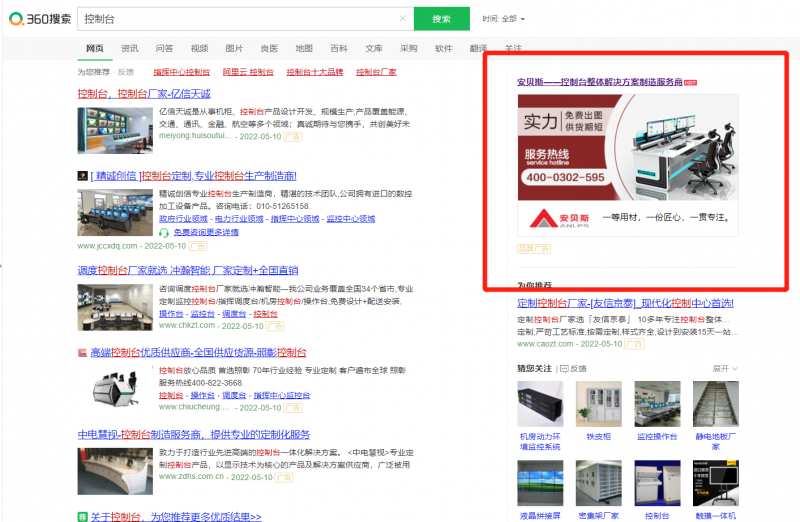Switch to the 资讯 tab
This screenshot has height=522, width=800.
point(130,48)
